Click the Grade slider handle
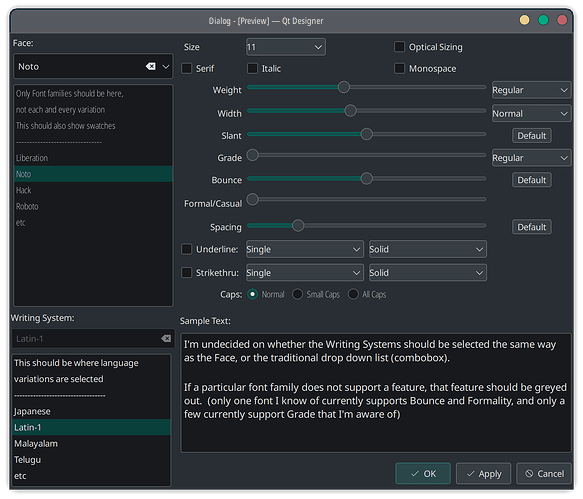The height and width of the screenshot is (499, 583). click(252, 155)
